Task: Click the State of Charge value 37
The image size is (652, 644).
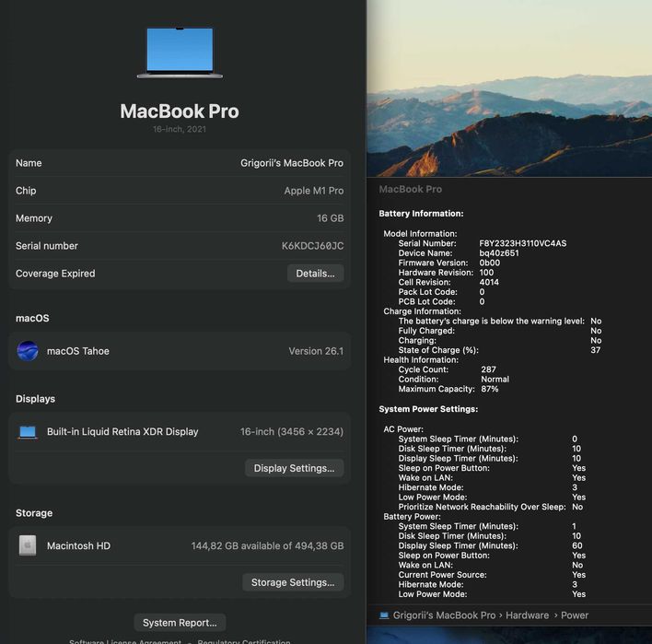Action: coord(596,350)
